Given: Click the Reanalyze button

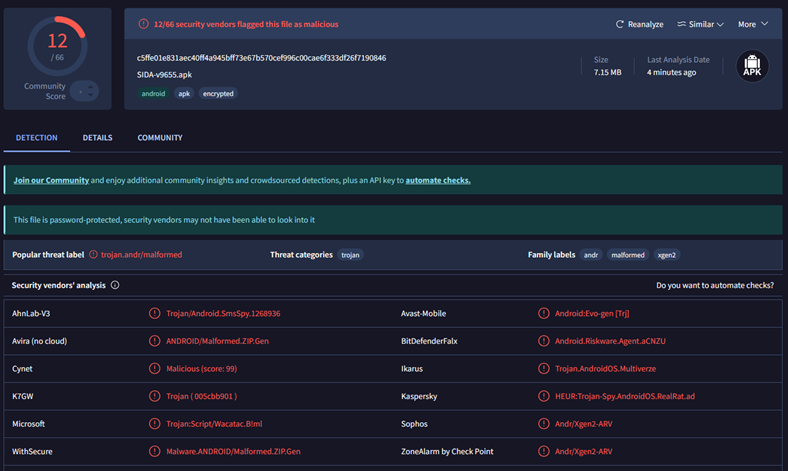Looking at the screenshot, I should pyautogui.click(x=639, y=24).
